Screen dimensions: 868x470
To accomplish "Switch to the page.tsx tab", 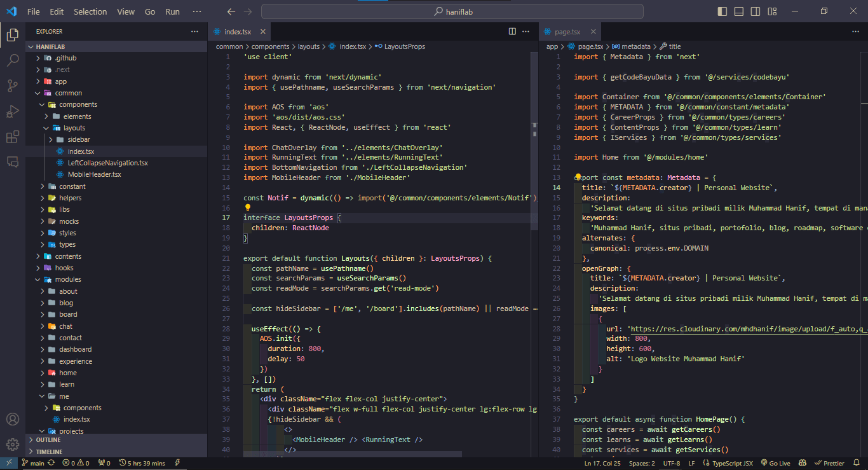I will click(567, 32).
